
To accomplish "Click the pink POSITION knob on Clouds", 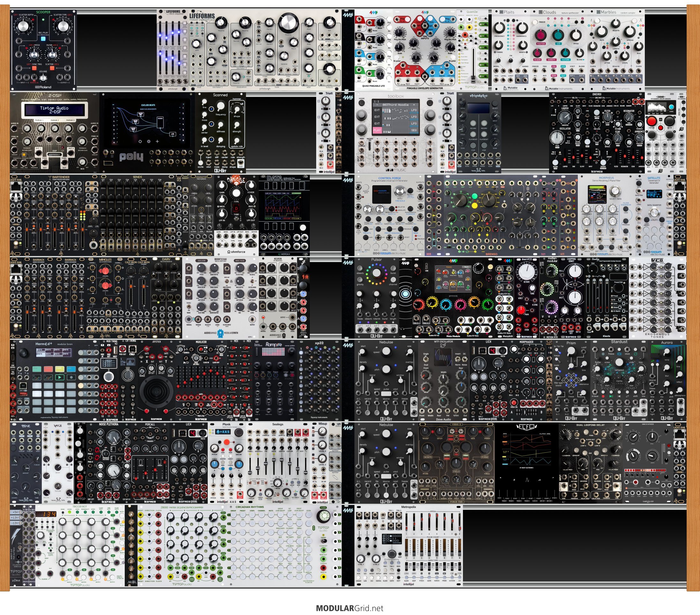I will click(x=541, y=35).
